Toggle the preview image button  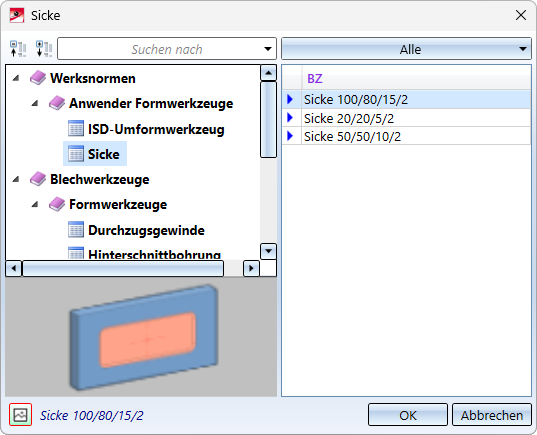point(21,415)
